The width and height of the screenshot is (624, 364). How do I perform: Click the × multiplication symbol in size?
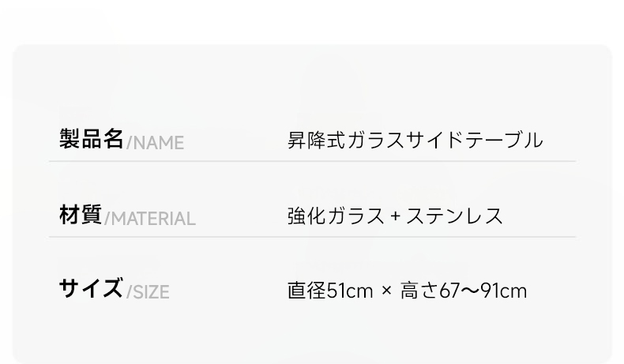point(386,291)
